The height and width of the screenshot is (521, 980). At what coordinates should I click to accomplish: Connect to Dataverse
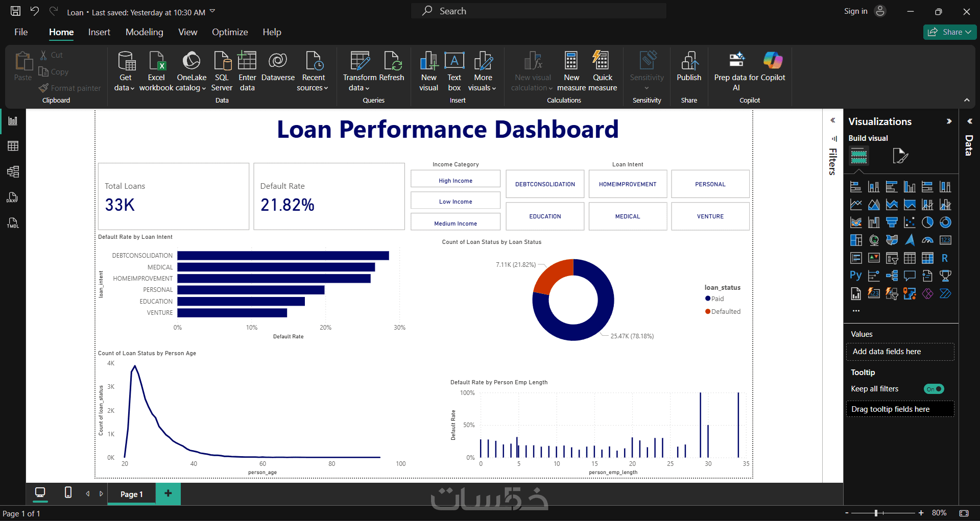tap(278, 67)
